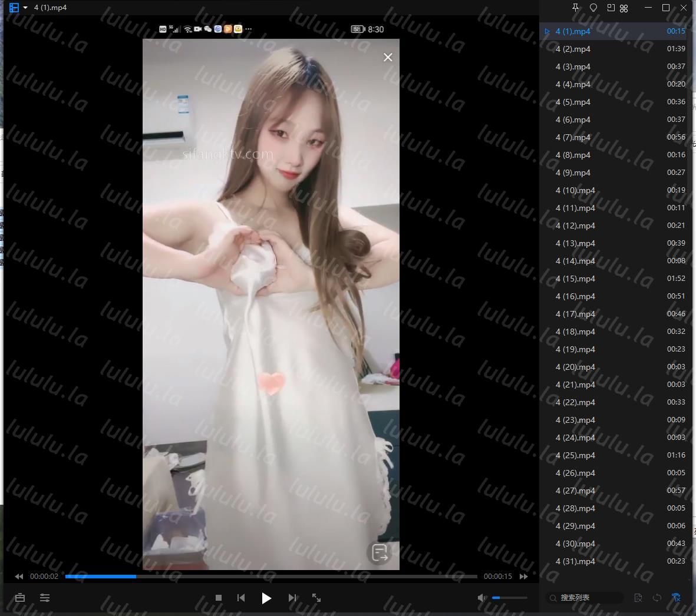Screen dimensions: 696x616
Task: Toggle the playlist loop mode icon
Action: (x=657, y=598)
